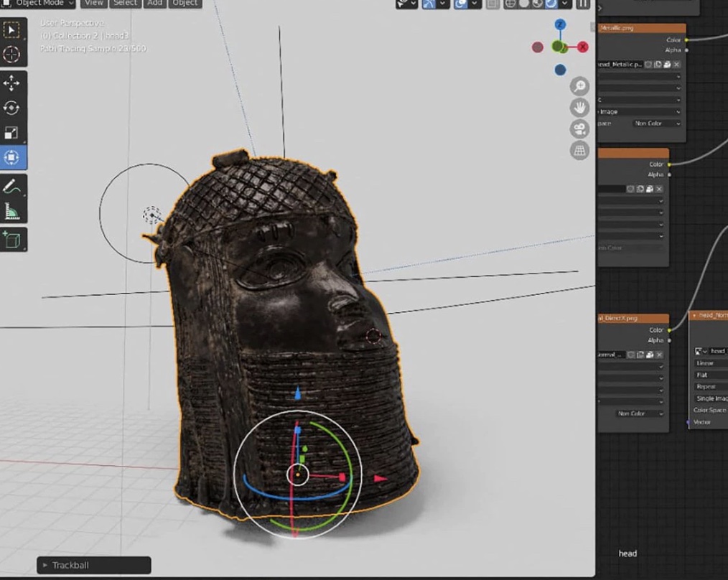This screenshot has width=728, height=580.
Task: Open the Object Mode dropdown
Action: pyautogui.click(x=39, y=4)
